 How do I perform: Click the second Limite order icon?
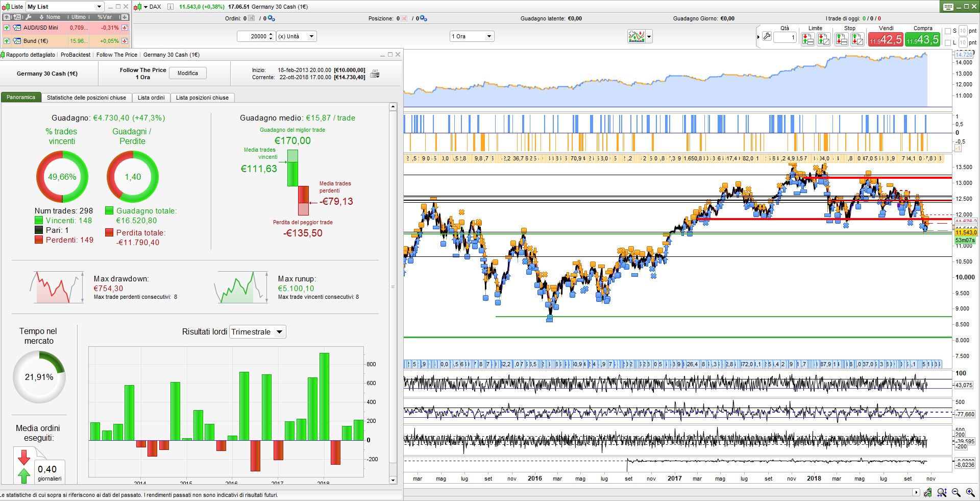[x=823, y=39]
